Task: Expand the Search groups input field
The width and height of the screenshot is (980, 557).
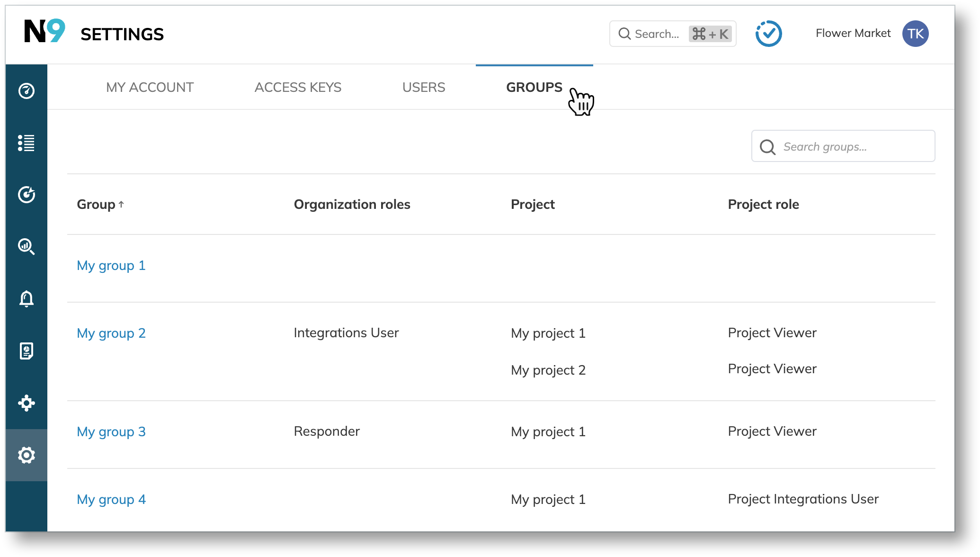Action: 842,146
